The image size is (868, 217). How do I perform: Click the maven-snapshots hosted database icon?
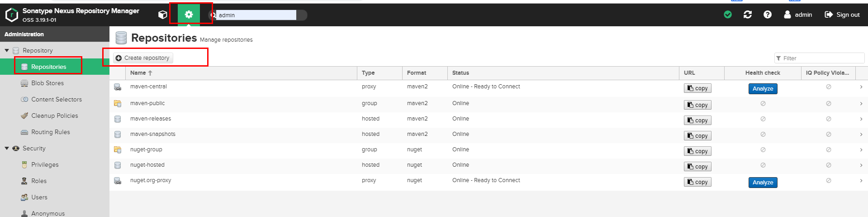[118, 135]
